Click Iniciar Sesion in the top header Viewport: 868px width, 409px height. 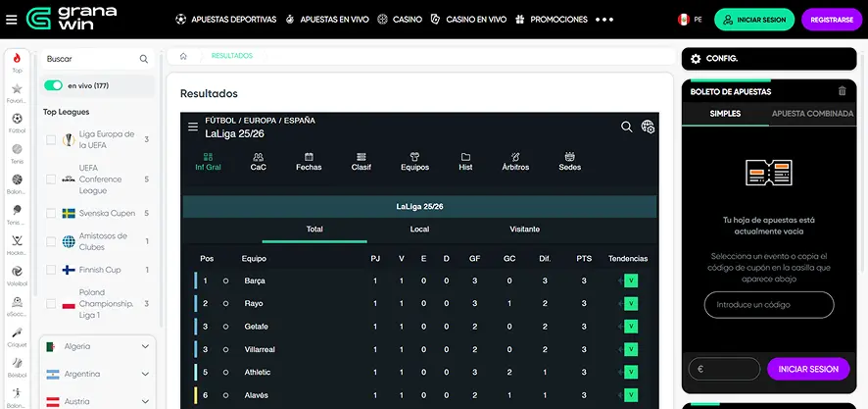[754, 19]
